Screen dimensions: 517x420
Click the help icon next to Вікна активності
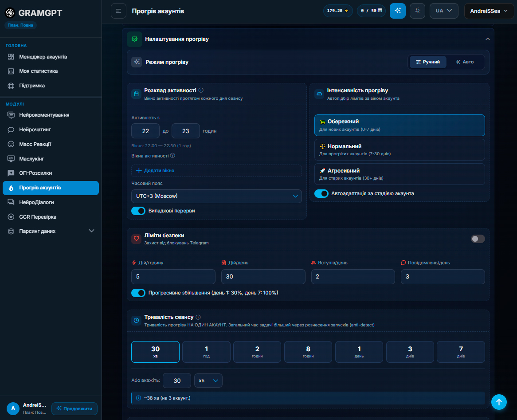(172, 156)
